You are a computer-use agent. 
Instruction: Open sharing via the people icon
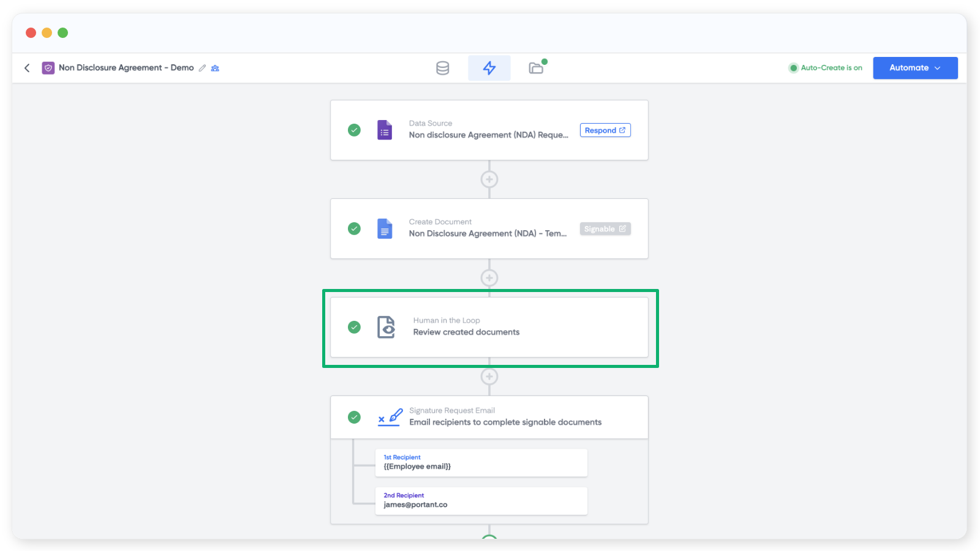pyautogui.click(x=215, y=68)
